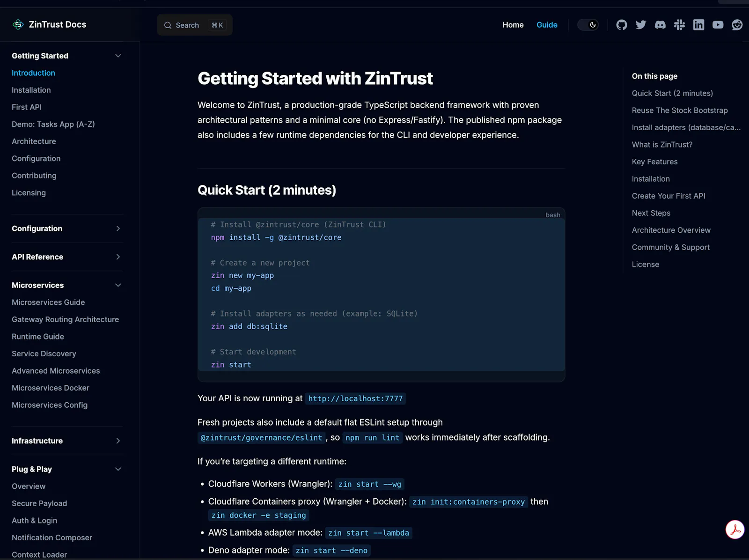This screenshot has width=749, height=560.
Task: Open Gateway Routing Architecture
Action: (x=65, y=319)
